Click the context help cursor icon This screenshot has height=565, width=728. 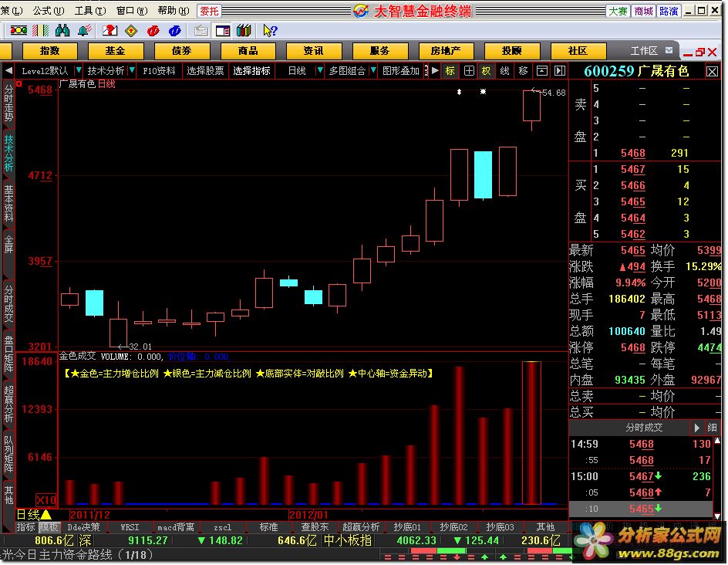(270, 31)
